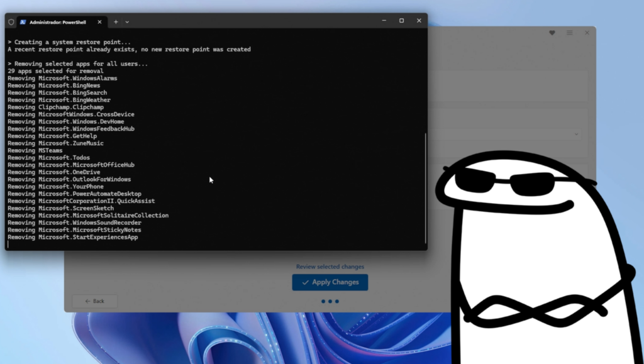Screen dimensions: 644x364
Task: Click the line 'Removing Microsoft.OutlookForWindows'
Action: point(69,179)
